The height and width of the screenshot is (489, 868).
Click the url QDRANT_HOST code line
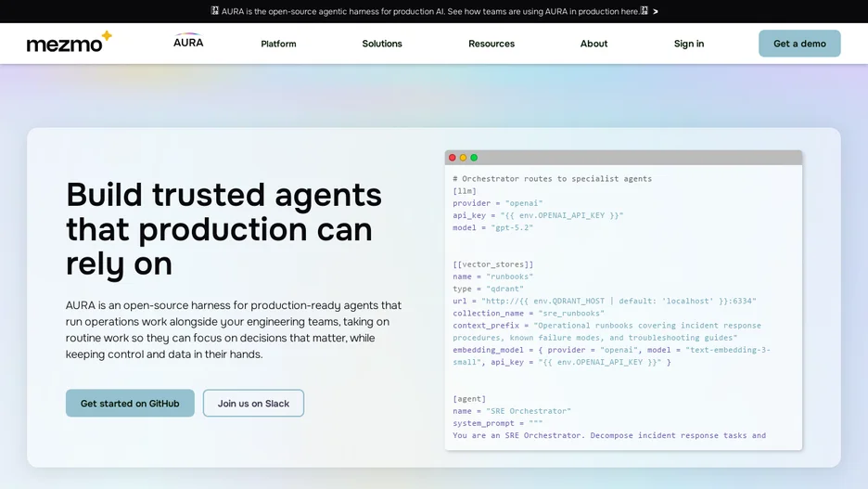[x=605, y=301]
